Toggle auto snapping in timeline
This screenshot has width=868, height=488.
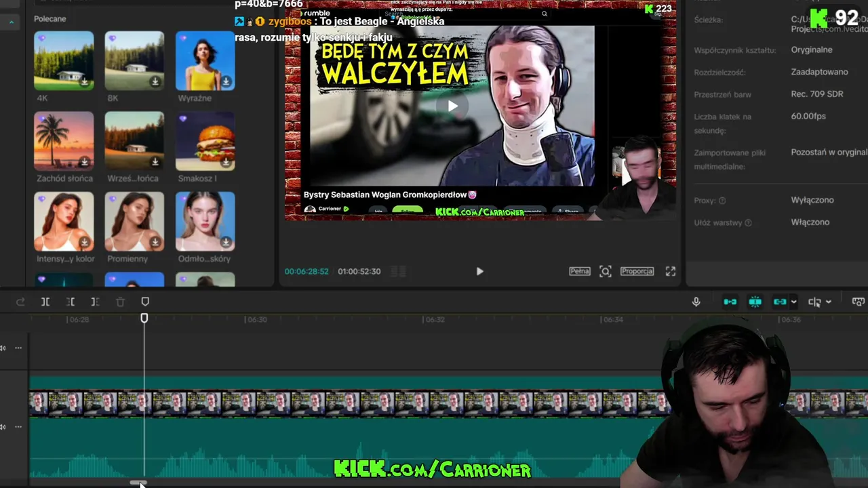pyautogui.click(x=755, y=302)
